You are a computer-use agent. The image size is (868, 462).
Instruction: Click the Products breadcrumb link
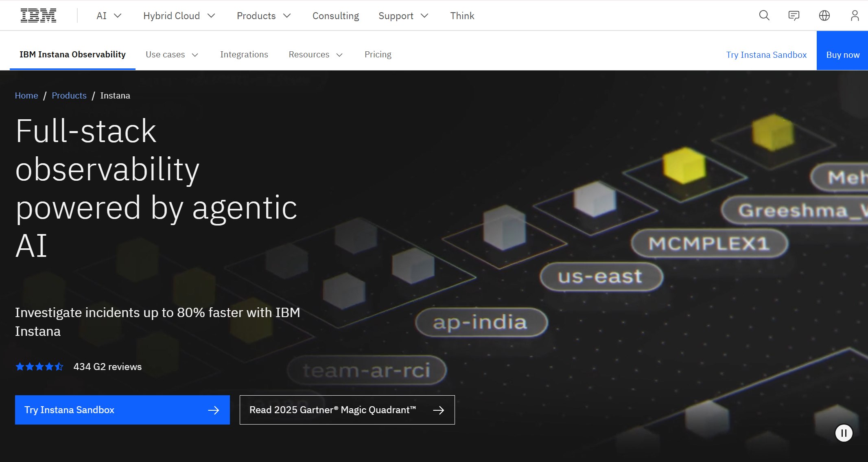coord(69,96)
